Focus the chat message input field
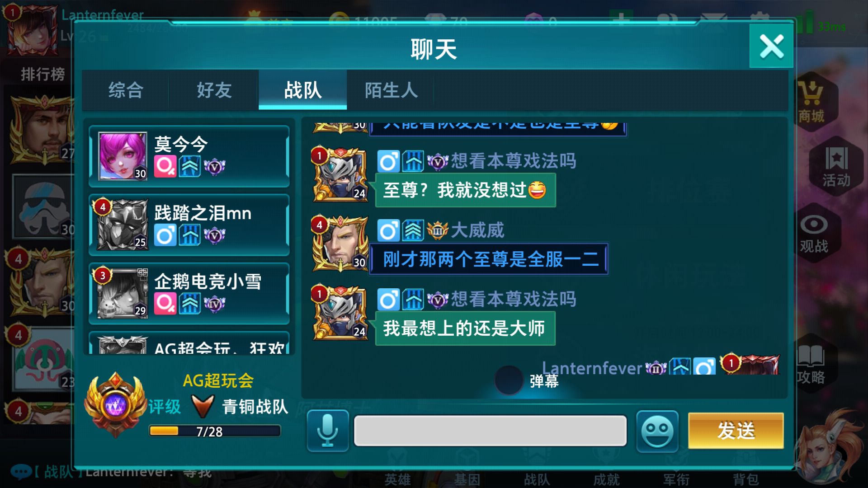The image size is (868, 488). tap(491, 431)
